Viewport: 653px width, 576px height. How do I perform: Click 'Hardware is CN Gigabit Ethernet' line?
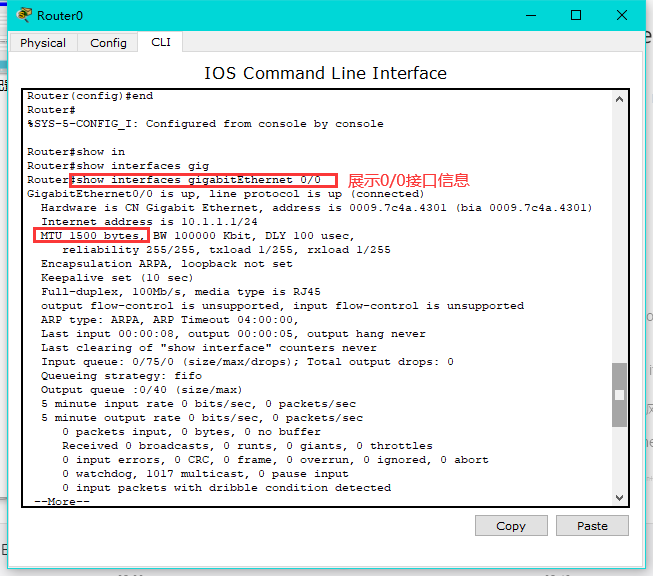pos(317,207)
